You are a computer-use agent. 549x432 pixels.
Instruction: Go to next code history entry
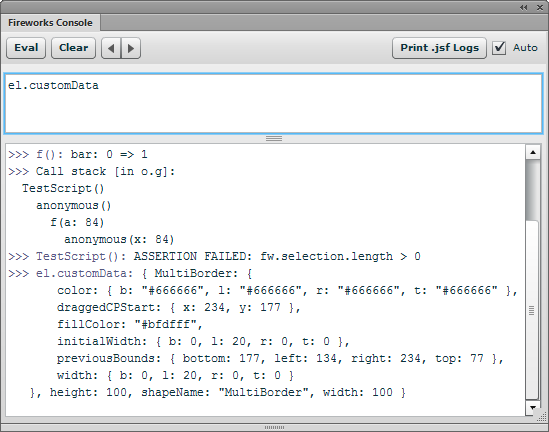tap(131, 48)
